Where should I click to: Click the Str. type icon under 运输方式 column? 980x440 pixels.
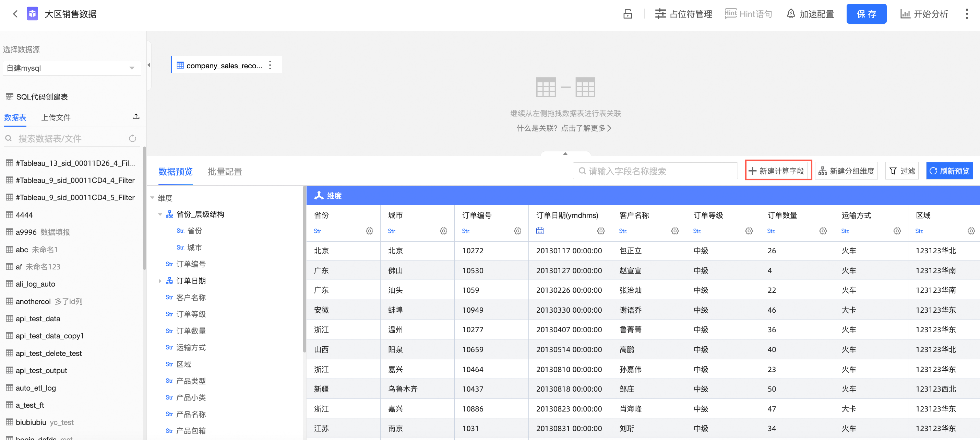pos(845,231)
